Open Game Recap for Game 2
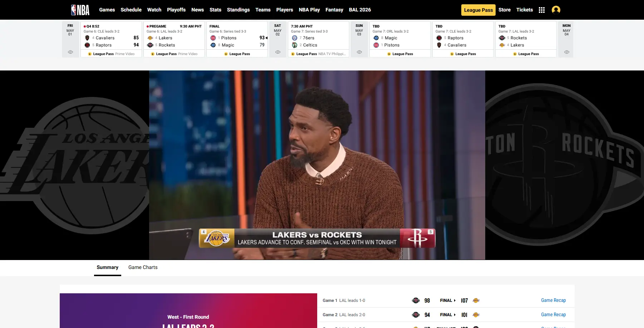The height and width of the screenshot is (328, 644). click(x=554, y=315)
